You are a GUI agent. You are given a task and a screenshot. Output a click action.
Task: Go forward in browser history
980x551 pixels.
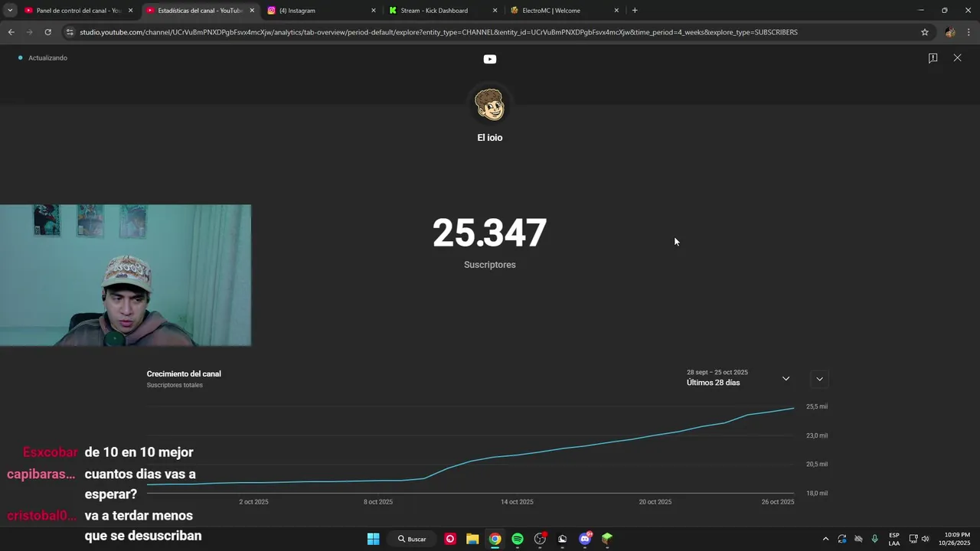click(x=29, y=32)
